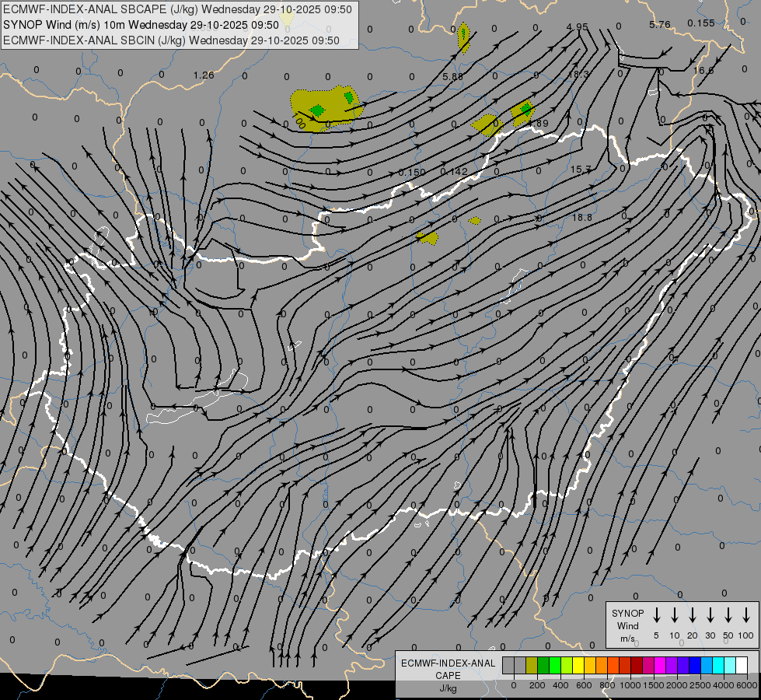
Task: Click the wind arrow above 100 in SYNOP legend
Action: click(746, 615)
